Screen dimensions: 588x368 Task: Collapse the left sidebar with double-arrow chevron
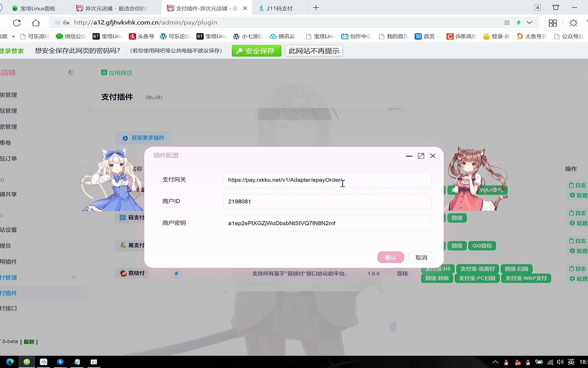pyautogui.click(x=71, y=72)
